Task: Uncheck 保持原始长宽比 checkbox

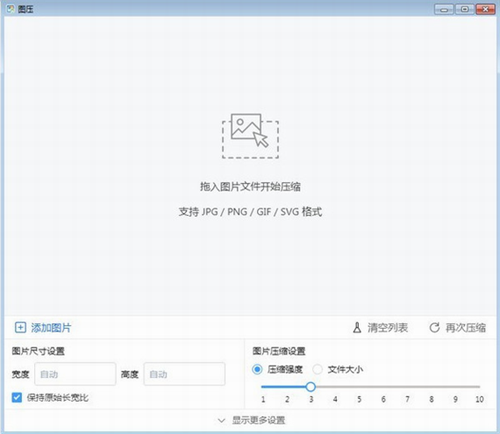Action: (x=17, y=397)
